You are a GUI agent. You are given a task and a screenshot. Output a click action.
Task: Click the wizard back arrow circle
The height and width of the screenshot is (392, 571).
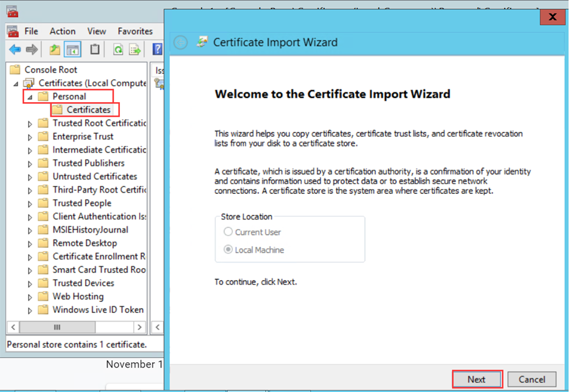point(181,43)
